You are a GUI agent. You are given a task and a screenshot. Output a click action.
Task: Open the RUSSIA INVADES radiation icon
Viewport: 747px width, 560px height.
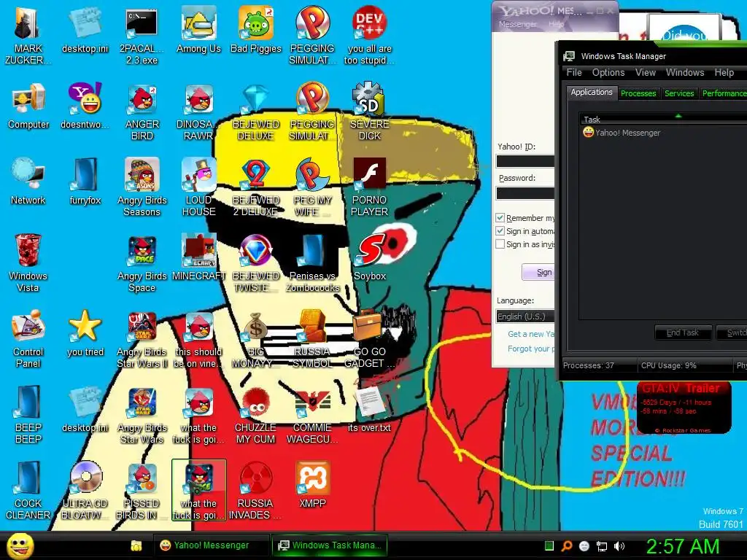[x=256, y=490]
